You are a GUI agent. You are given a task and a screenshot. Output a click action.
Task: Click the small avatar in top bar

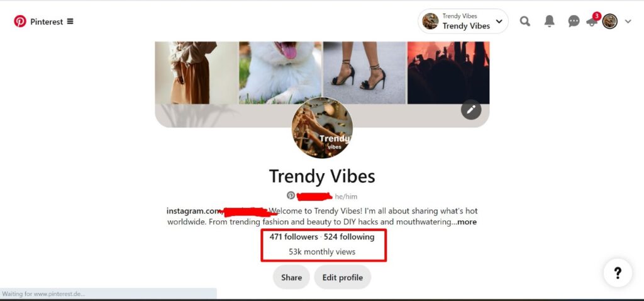point(610,21)
